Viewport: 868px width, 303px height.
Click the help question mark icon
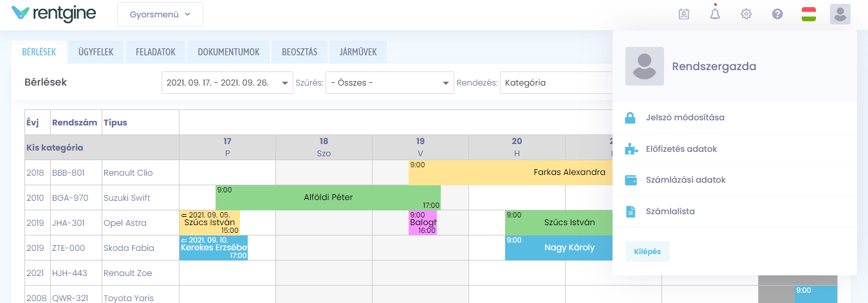click(x=777, y=14)
